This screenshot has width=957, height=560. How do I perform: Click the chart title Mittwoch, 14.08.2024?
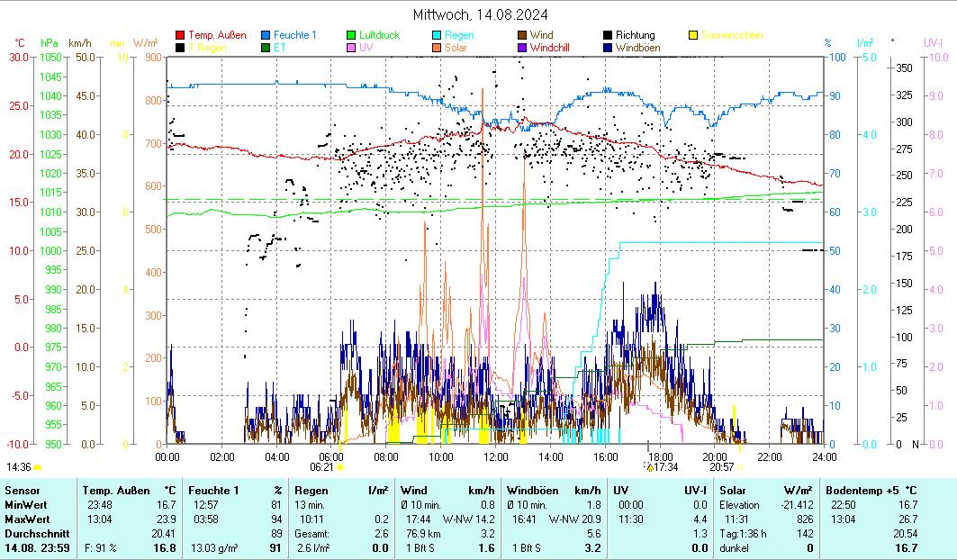click(480, 14)
